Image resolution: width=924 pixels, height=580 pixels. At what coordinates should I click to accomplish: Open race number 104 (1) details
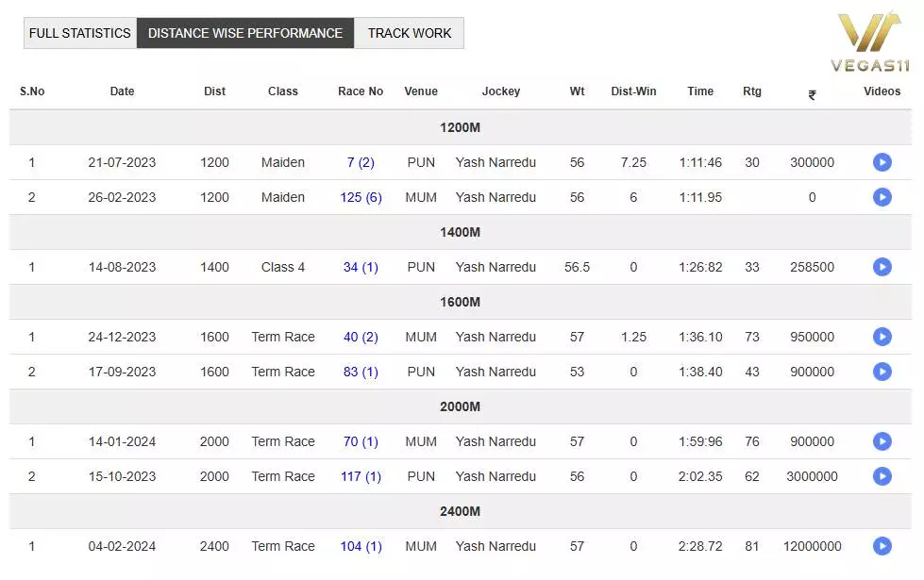coord(360,546)
